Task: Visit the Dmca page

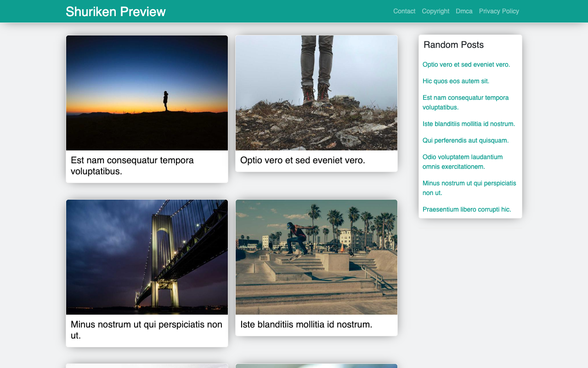Action: click(x=464, y=11)
